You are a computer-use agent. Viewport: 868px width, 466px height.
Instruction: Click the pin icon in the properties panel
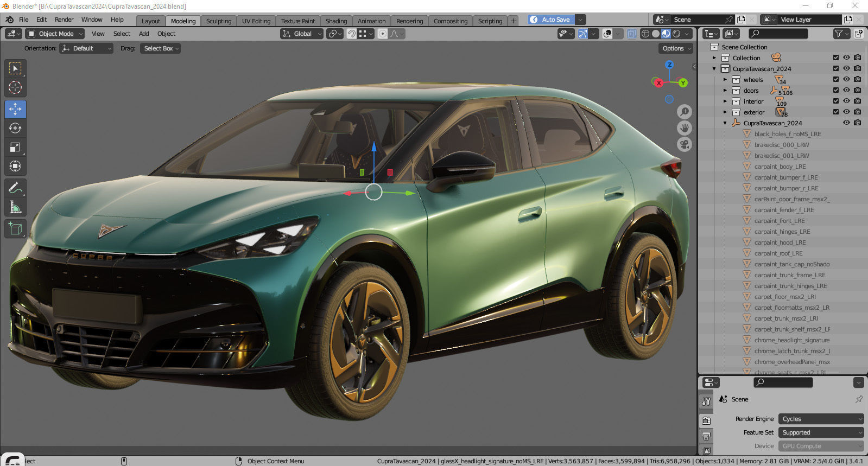click(x=859, y=399)
